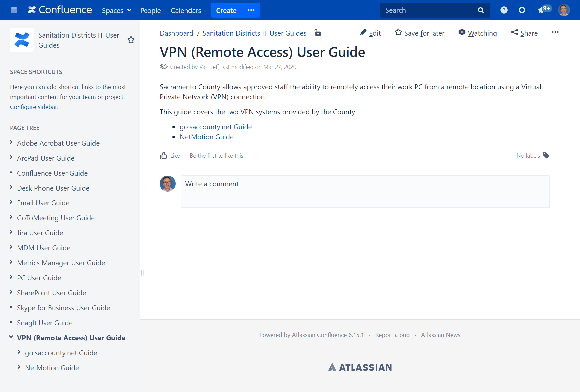The width and height of the screenshot is (580, 392).
Task: Open SnagIt User Guide page
Action: pos(45,323)
